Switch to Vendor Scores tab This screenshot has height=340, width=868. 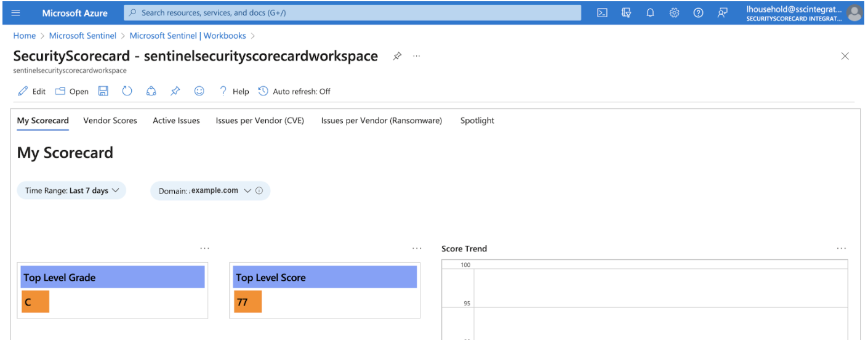pyautogui.click(x=110, y=121)
